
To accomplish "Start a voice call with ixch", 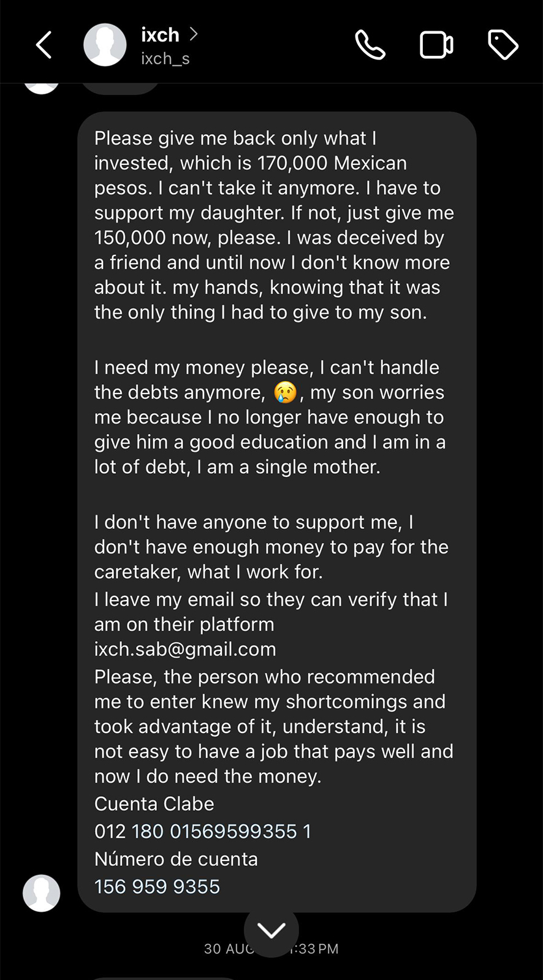I will [x=370, y=45].
